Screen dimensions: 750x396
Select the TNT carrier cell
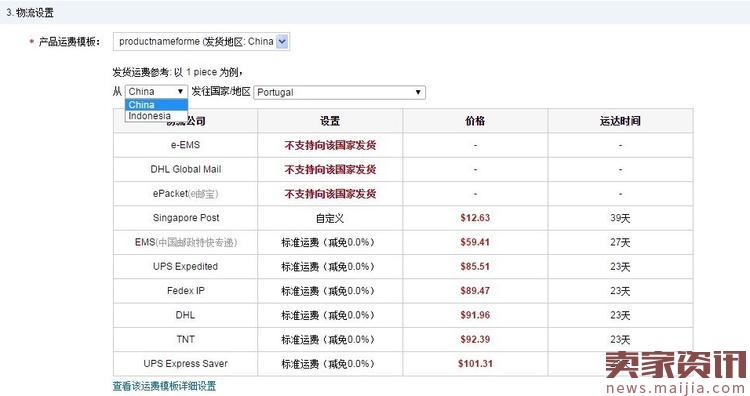186,340
